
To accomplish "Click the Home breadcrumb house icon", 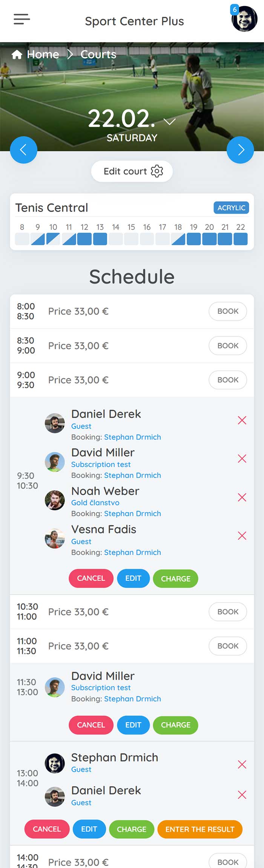I will click(17, 55).
